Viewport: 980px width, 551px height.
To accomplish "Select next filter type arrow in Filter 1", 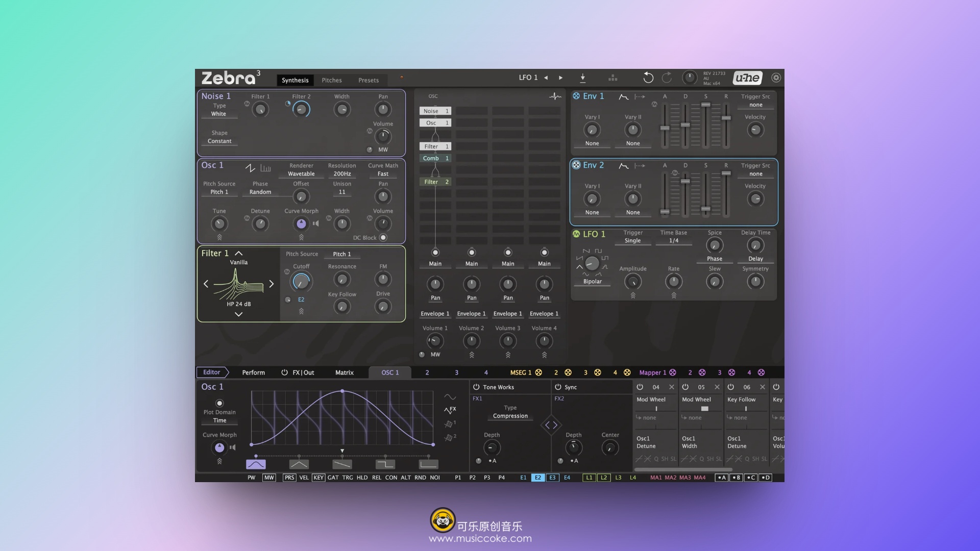I will click(271, 284).
